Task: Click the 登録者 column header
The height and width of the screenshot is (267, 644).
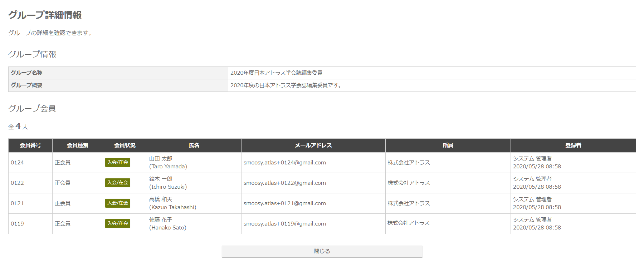Action: (x=573, y=145)
